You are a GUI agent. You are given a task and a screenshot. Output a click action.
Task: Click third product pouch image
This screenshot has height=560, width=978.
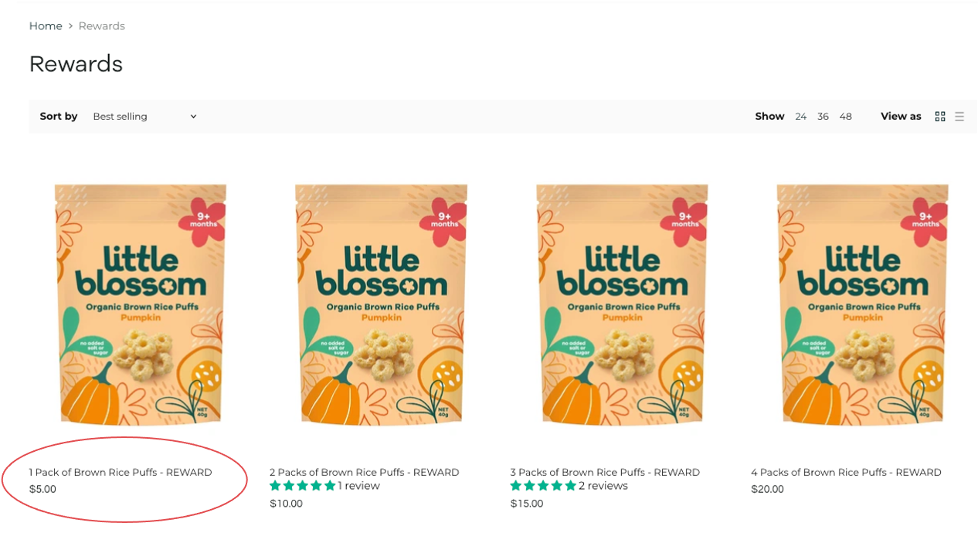point(622,304)
